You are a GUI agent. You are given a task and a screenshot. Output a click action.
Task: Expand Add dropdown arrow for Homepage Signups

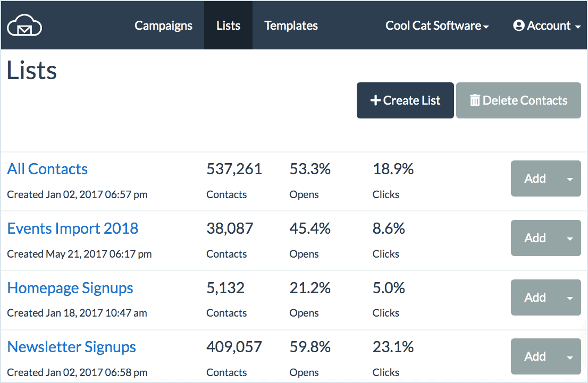point(570,297)
